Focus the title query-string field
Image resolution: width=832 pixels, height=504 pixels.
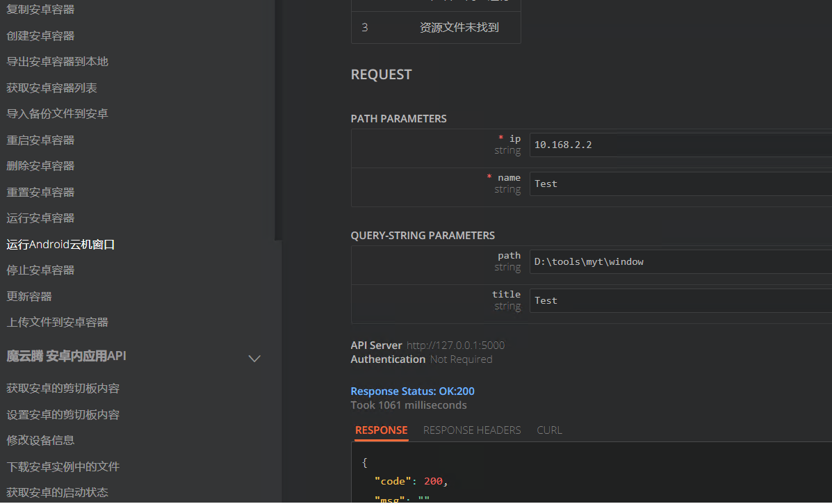coord(680,300)
